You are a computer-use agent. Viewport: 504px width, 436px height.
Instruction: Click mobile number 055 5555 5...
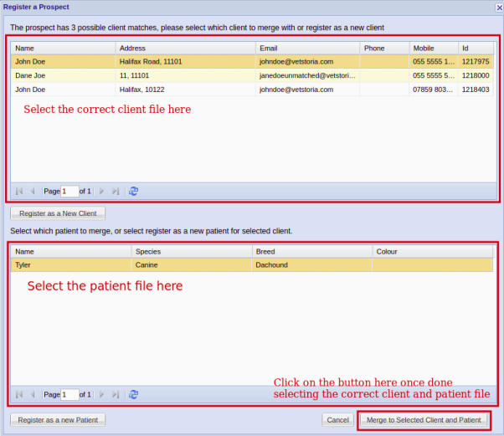click(x=434, y=75)
